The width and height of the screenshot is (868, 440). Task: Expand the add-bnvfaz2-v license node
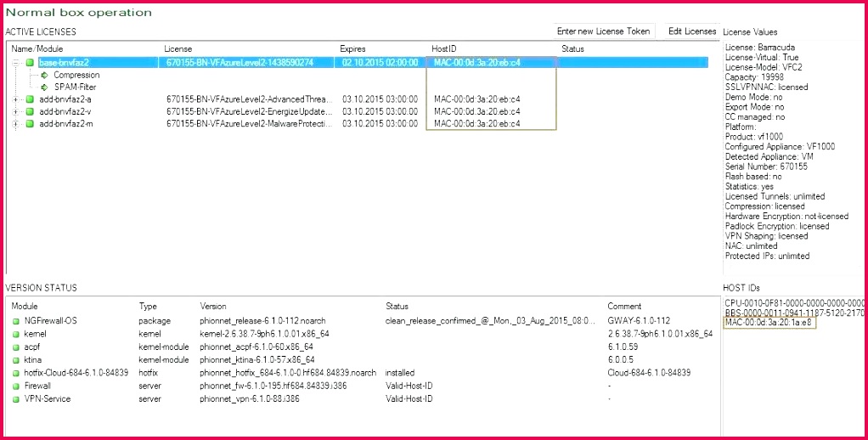point(16,111)
